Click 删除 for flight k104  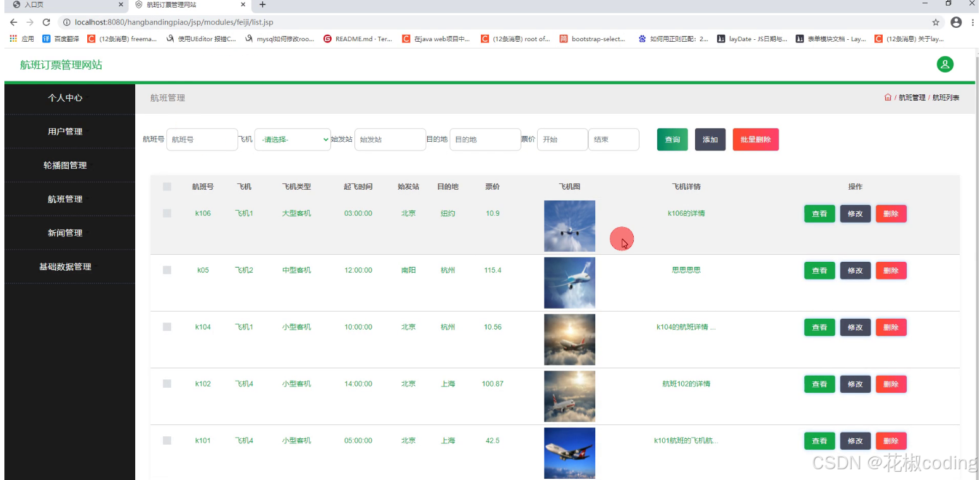click(891, 328)
